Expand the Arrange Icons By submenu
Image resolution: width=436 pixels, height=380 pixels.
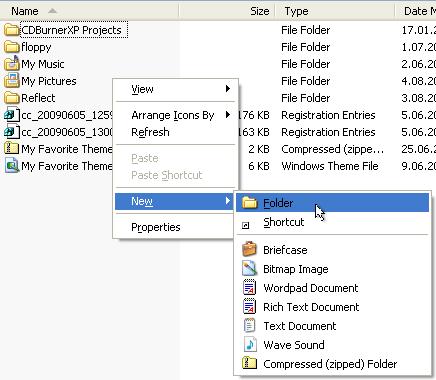228,115
